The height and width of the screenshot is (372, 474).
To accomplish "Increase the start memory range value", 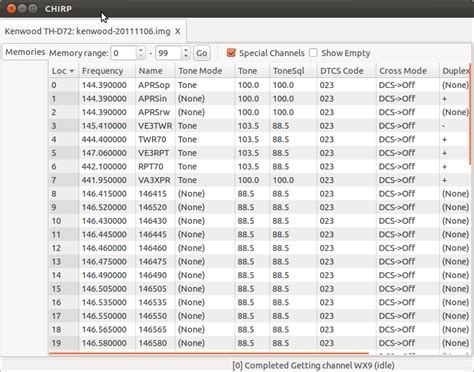I will pyautogui.click(x=141, y=50).
